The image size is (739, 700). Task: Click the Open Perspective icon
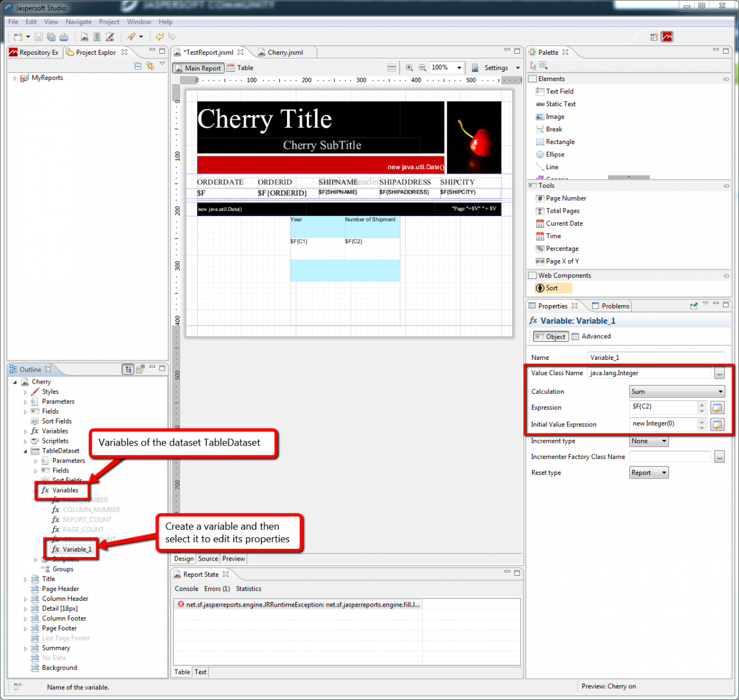[654, 37]
